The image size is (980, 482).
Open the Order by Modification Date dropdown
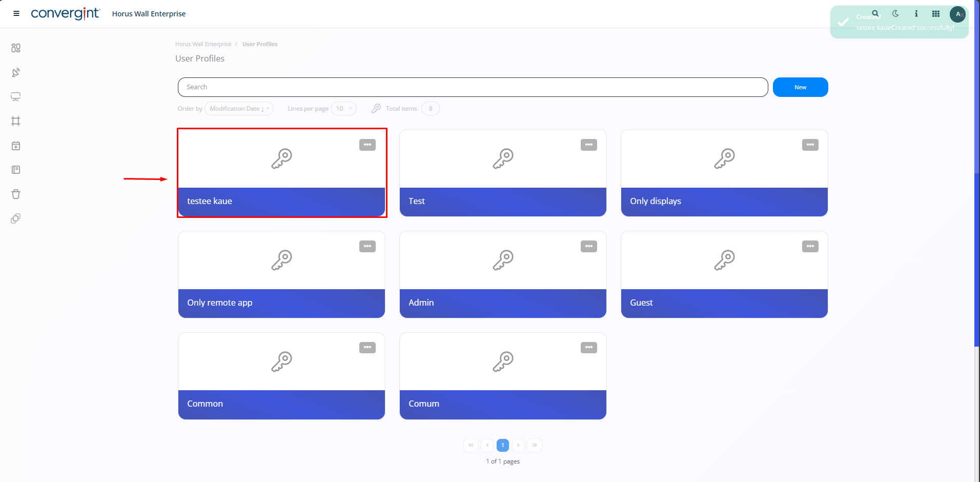(x=239, y=109)
